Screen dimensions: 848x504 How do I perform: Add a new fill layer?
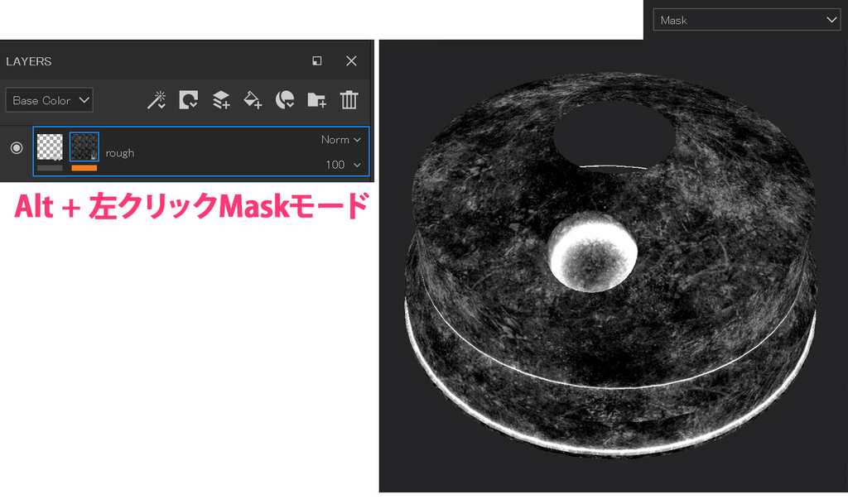coord(253,100)
